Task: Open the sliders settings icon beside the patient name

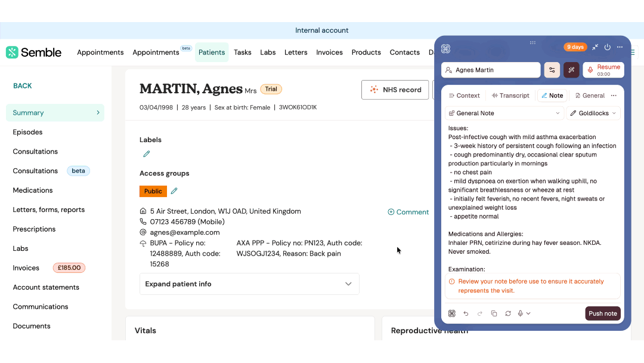Action: click(552, 70)
